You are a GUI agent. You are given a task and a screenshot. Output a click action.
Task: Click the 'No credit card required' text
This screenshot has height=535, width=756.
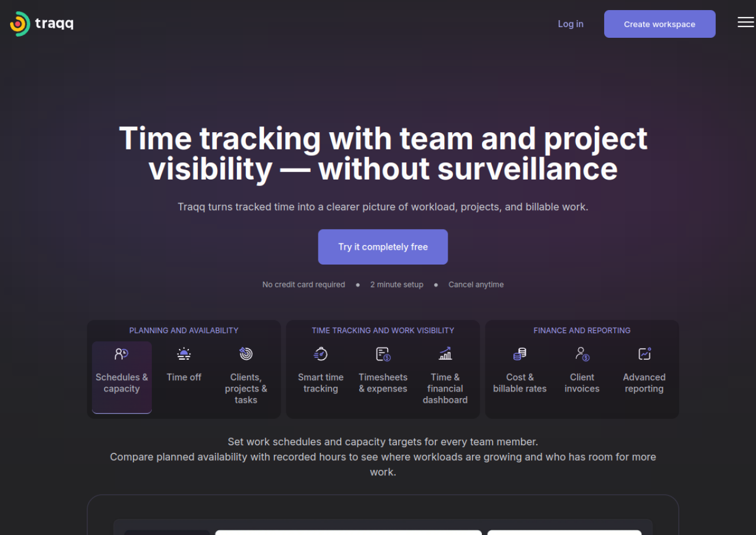click(304, 285)
